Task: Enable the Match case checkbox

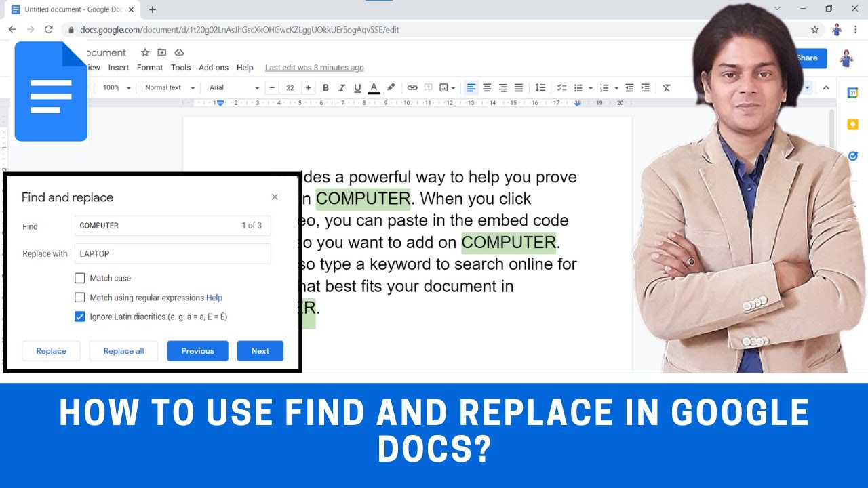Action: pos(80,278)
